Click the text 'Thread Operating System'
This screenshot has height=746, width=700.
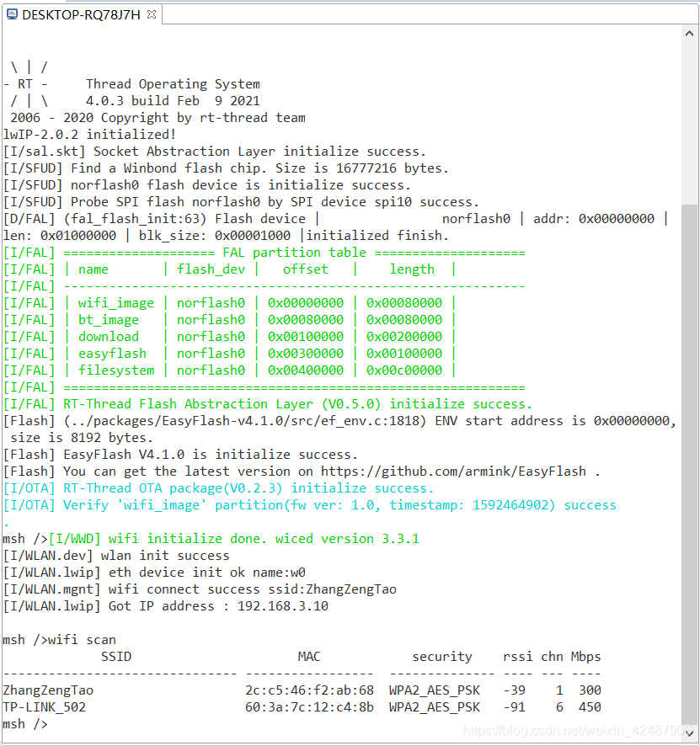click(173, 84)
